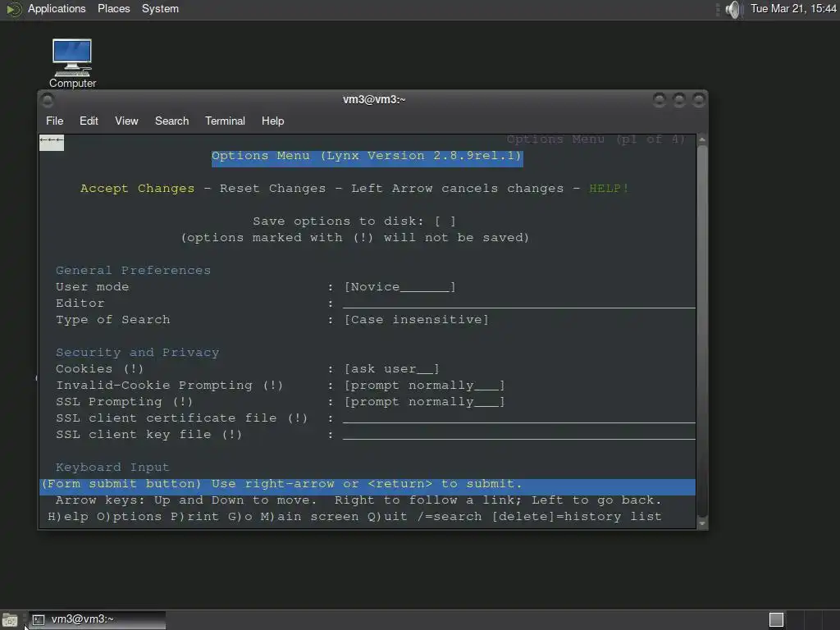
Task: Click the SSL client key file field
Action: [519, 435]
